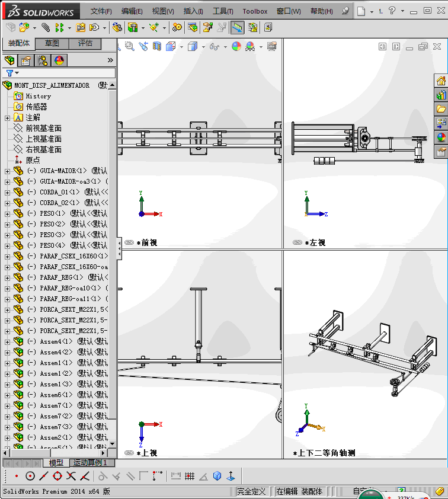Expand the CORDA_01<1> component
The image size is (448, 499).
(7, 193)
